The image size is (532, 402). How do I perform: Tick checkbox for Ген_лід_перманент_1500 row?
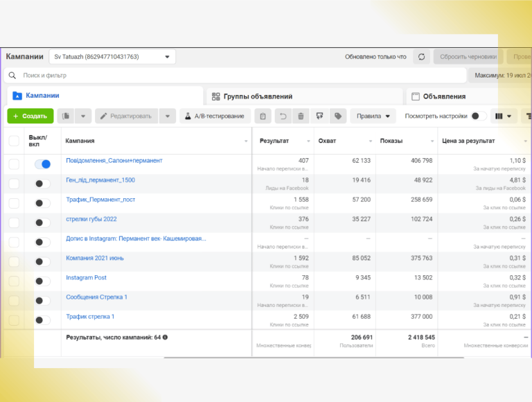coord(14,184)
